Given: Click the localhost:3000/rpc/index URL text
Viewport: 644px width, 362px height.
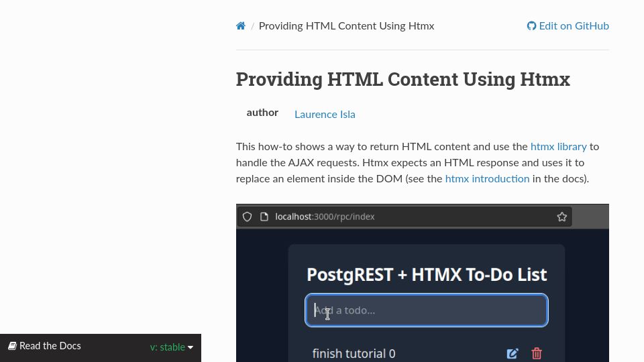Looking at the screenshot, I should pyautogui.click(x=325, y=217).
